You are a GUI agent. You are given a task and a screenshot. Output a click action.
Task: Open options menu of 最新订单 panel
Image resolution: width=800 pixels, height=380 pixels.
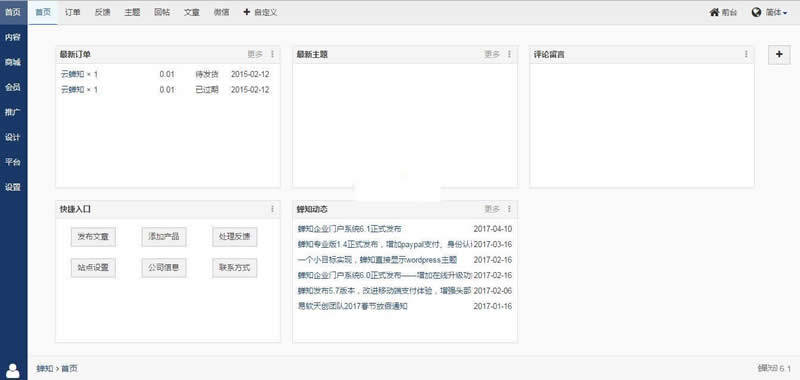[272, 54]
